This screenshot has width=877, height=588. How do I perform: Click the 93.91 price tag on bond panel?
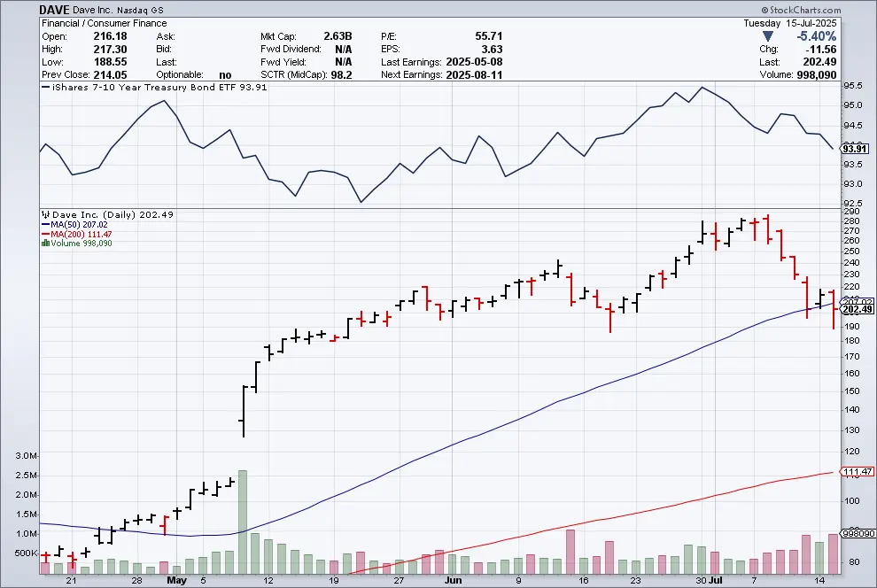(855, 149)
